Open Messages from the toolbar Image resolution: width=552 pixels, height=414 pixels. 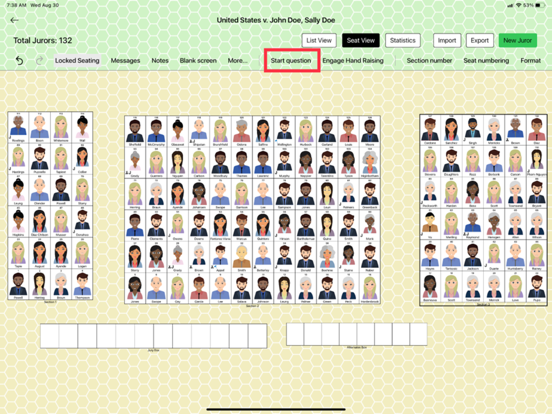coord(125,61)
